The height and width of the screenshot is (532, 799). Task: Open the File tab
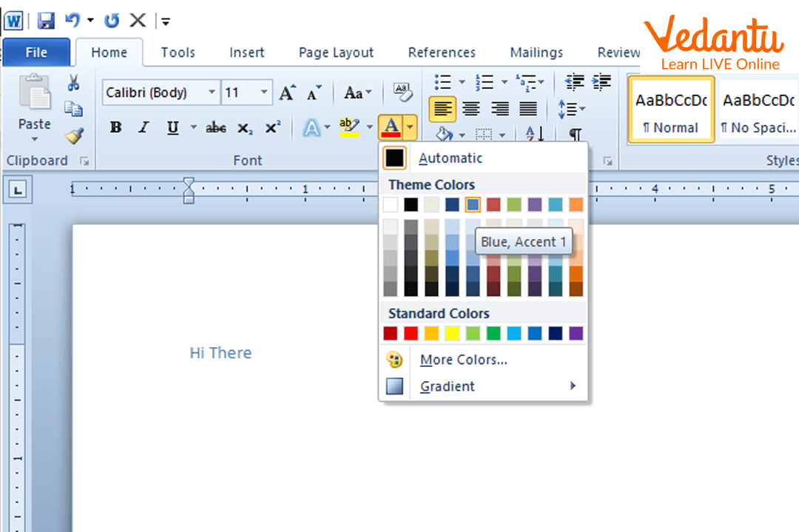pyautogui.click(x=36, y=53)
